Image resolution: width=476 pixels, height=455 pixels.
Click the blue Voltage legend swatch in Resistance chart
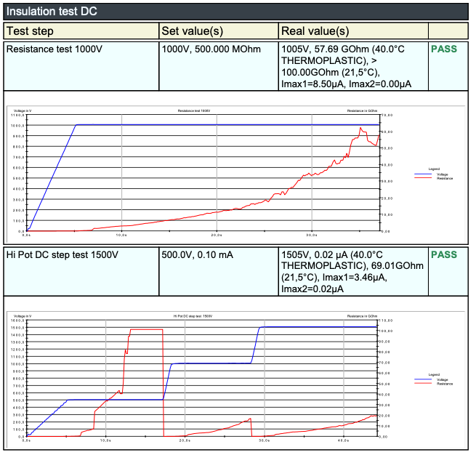point(422,174)
